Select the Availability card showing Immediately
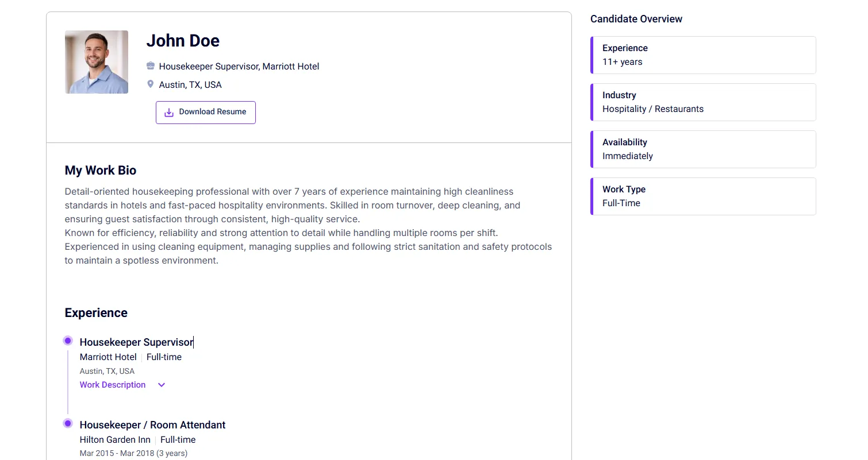 703,149
